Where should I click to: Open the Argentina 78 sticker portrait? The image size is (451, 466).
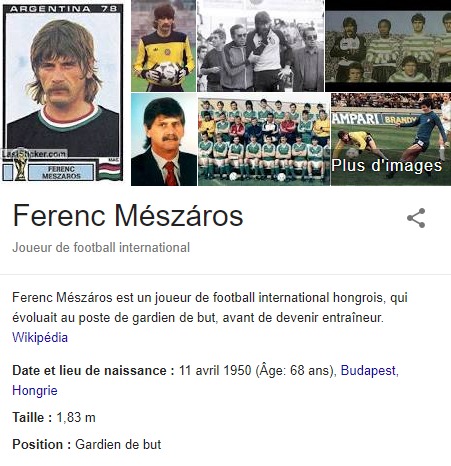click(63, 92)
